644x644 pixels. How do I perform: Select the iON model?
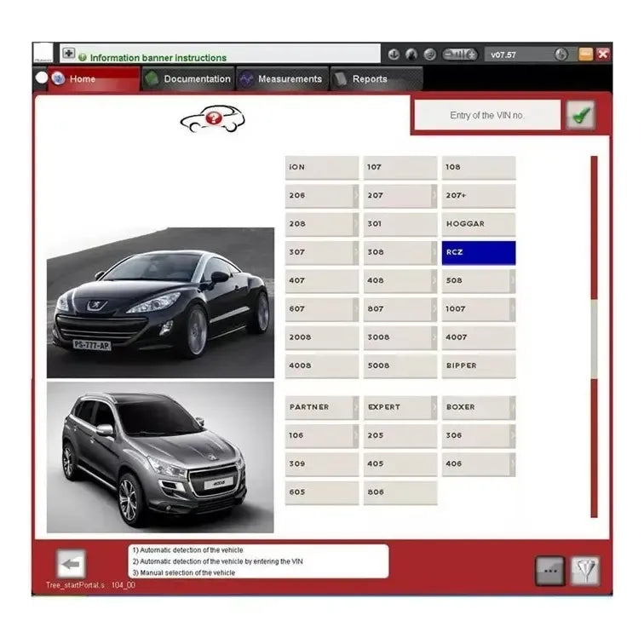click(322, 167)
